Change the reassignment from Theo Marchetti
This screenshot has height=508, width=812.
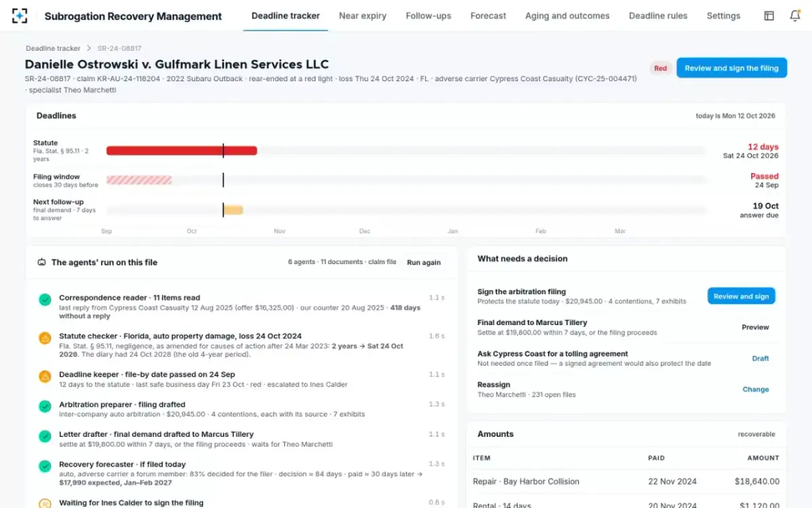tap(756, 389)
